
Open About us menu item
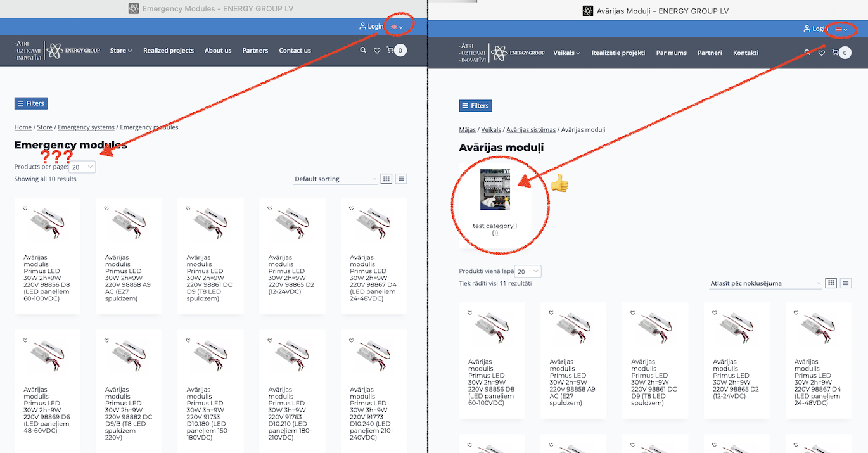218,51
